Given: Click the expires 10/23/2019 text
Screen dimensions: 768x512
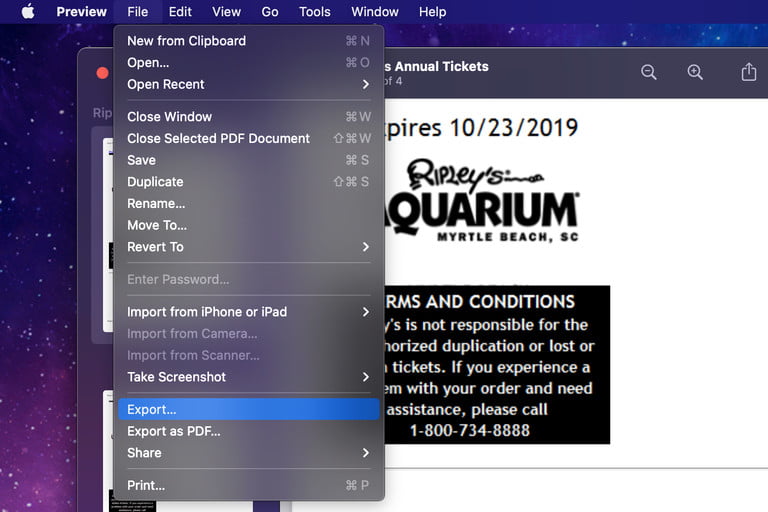Looking at the screenshot, I should tap(481, 127).
